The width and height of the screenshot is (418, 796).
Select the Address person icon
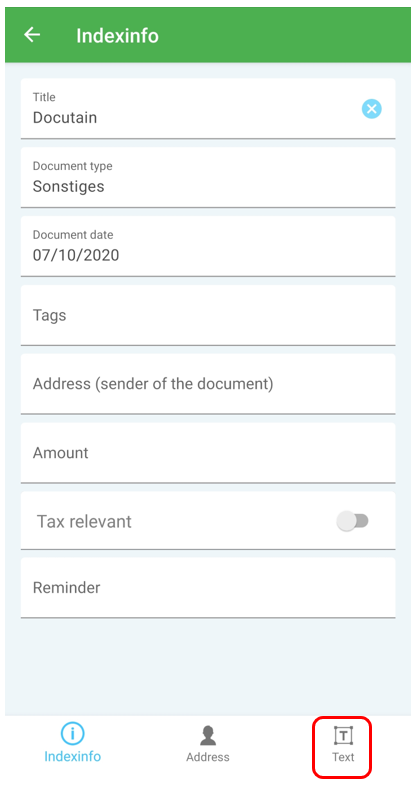tap(208, 735)
